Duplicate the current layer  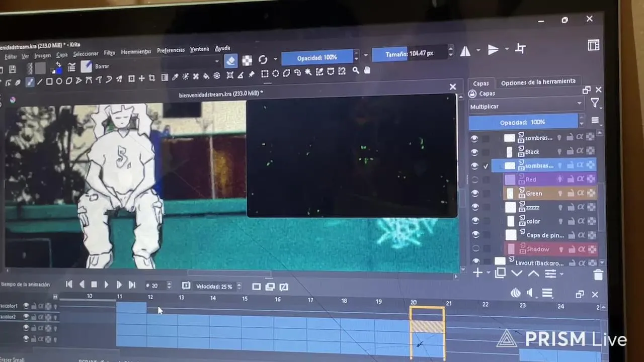click(500, 273)
